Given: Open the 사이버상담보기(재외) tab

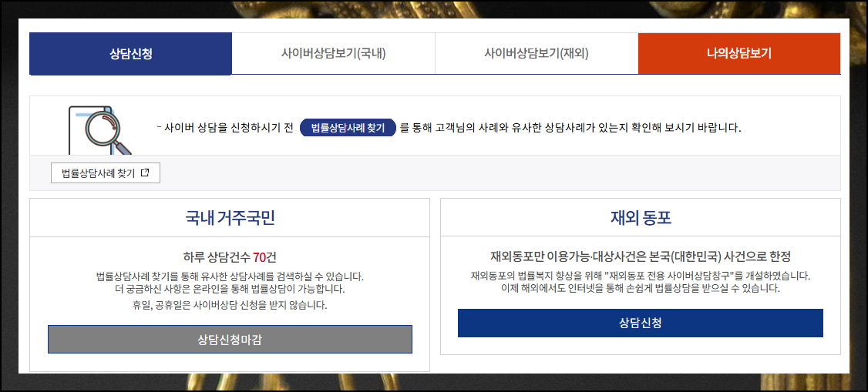Looking at the screenshot, I should click(537, 54).
